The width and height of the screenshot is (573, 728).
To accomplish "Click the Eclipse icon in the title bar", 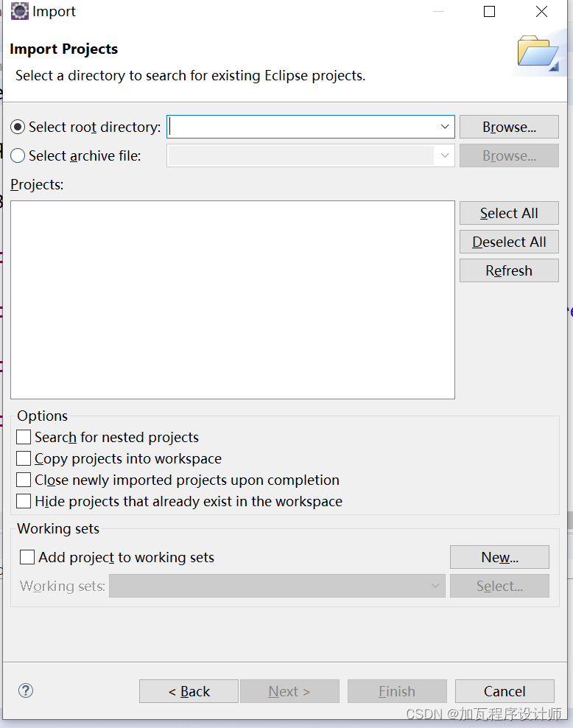I will pyautogui.click(x=19, y=11).
